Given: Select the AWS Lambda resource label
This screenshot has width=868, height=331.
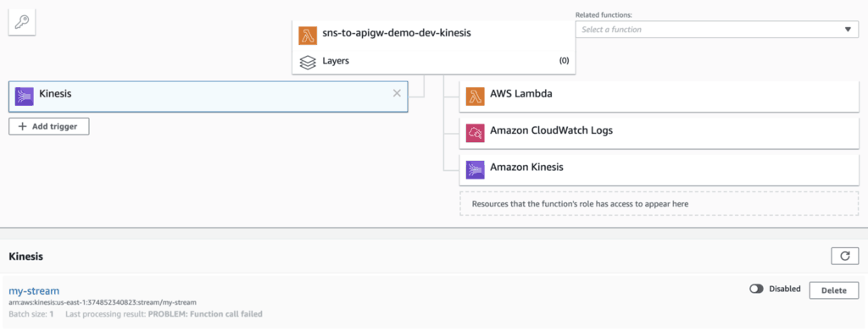Looking at the screenshot, I should [x=521, y=94].
